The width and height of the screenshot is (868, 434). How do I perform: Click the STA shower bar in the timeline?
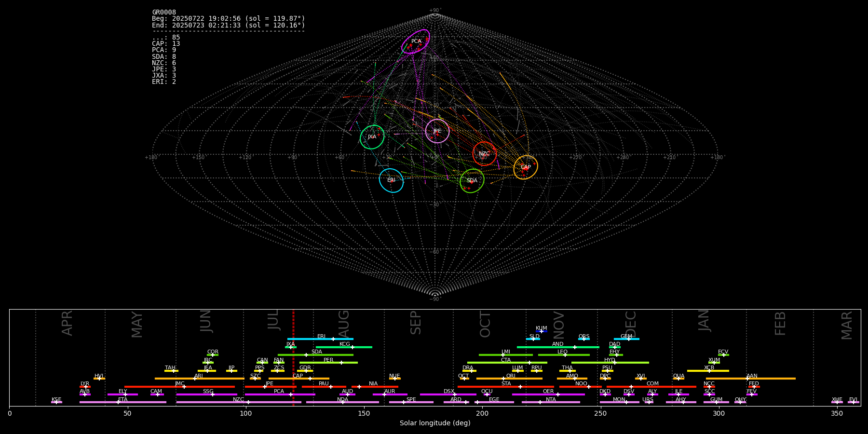point(506,387)
